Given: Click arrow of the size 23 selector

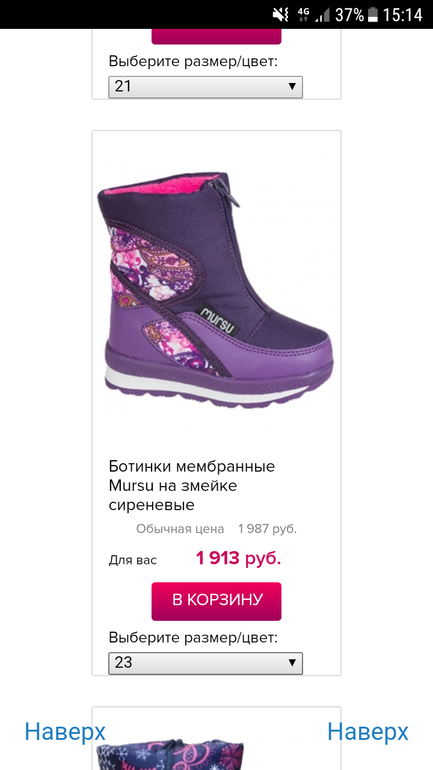Looking at the screenshot, I should [x=292, y=663].
